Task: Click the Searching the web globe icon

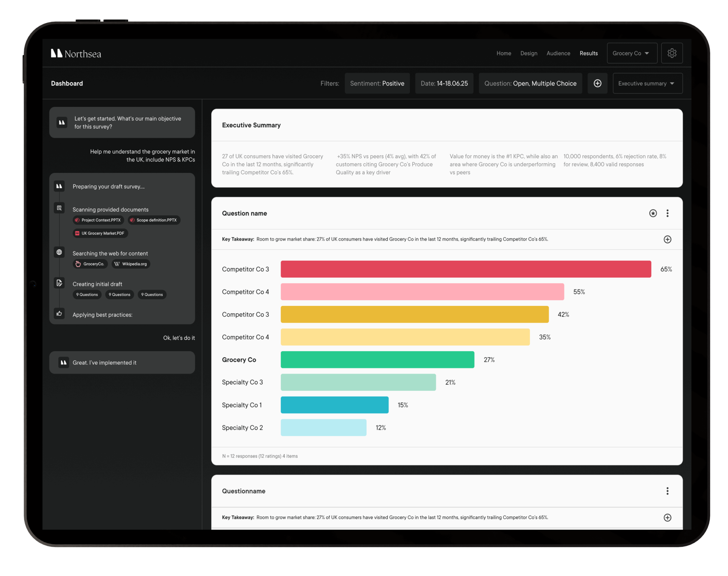Action: coord(59,252)
